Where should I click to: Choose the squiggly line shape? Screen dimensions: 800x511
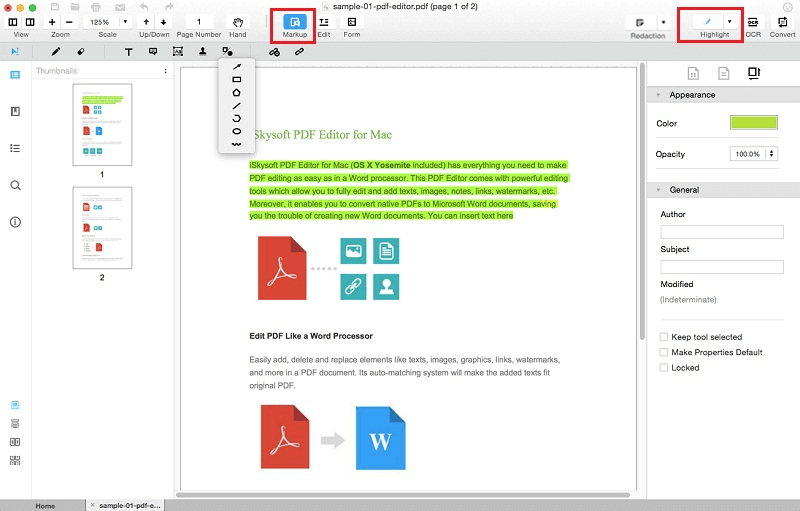[237, 144]
